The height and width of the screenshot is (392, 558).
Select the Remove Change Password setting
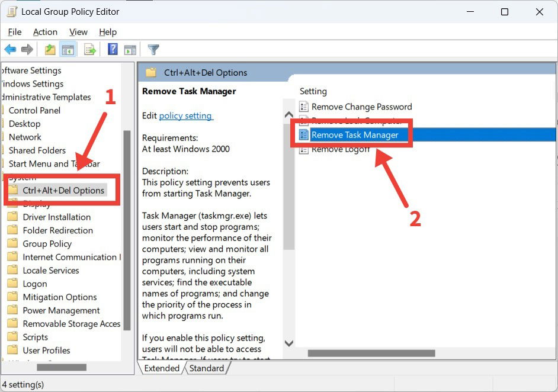click(361, 107)
